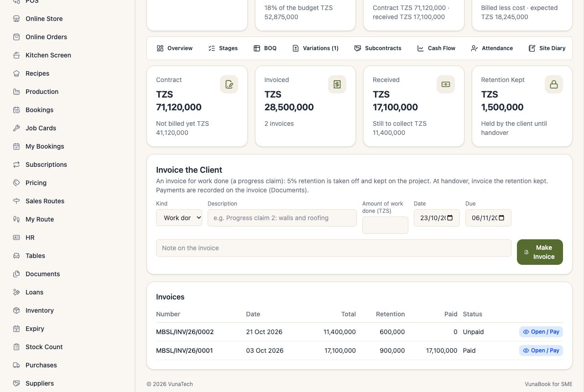Viewport: 584px width, 392px height.
Task: Click the Note on the invoice field
Action: (x=334, y=248)
